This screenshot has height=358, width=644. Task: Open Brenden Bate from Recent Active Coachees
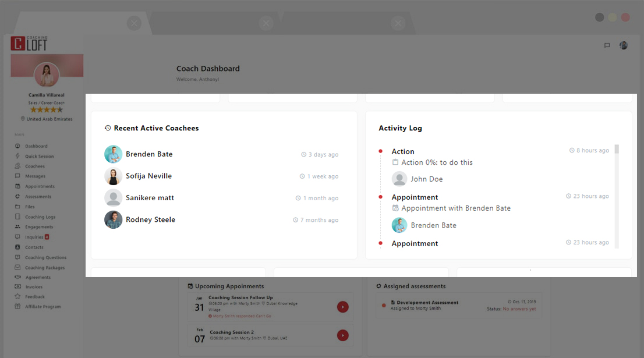149,154
